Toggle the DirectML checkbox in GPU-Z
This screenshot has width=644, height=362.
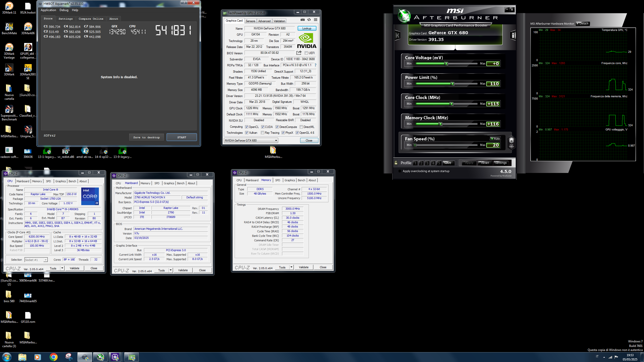click(x=301, y=127)
